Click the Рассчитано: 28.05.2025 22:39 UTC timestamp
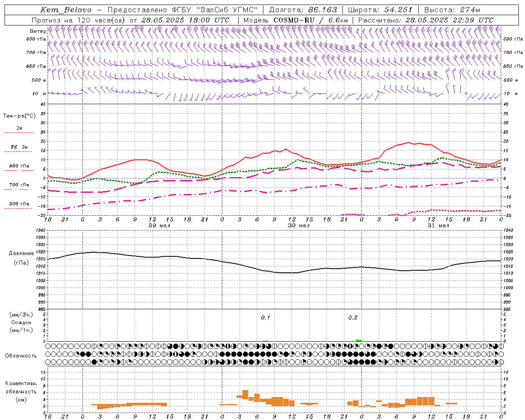Viewport: 525px width, 420px height. click(x=426, y=20)
